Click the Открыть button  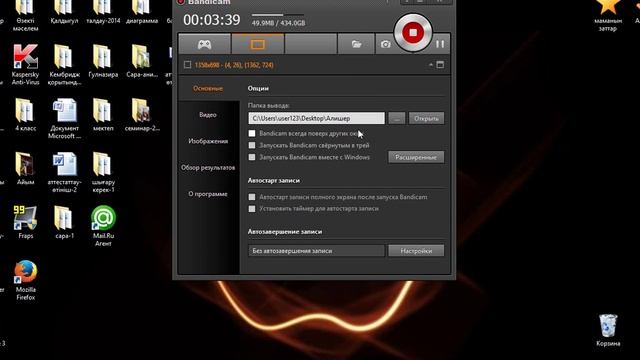coord(426,118)
